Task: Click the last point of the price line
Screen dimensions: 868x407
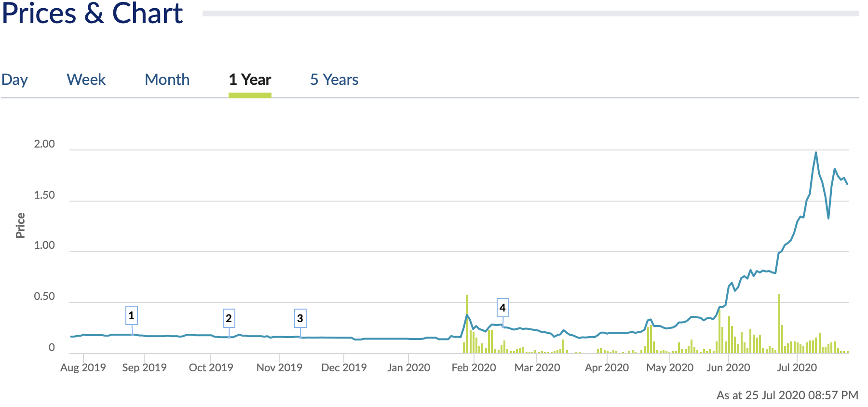Action: [847, 184]
